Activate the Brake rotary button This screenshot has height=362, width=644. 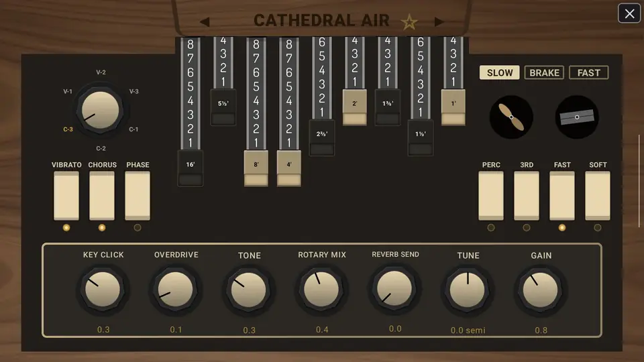pyautogui.click(x=544, y=72)
